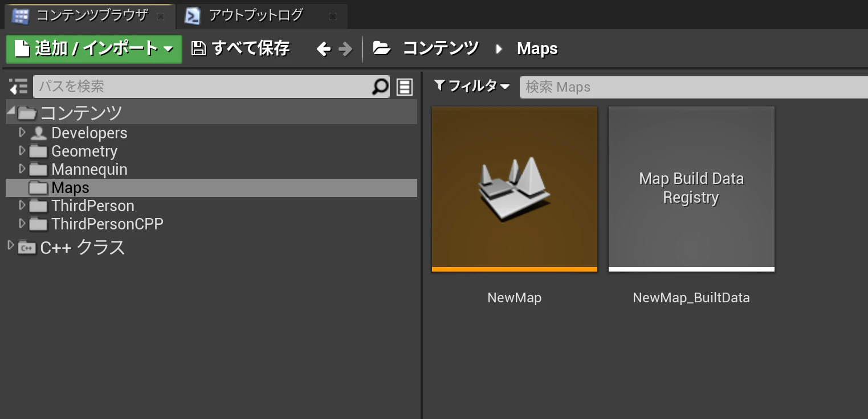868x419 pixels.
Task: Go back with the left arrow
Action: (x=324, y=50)
